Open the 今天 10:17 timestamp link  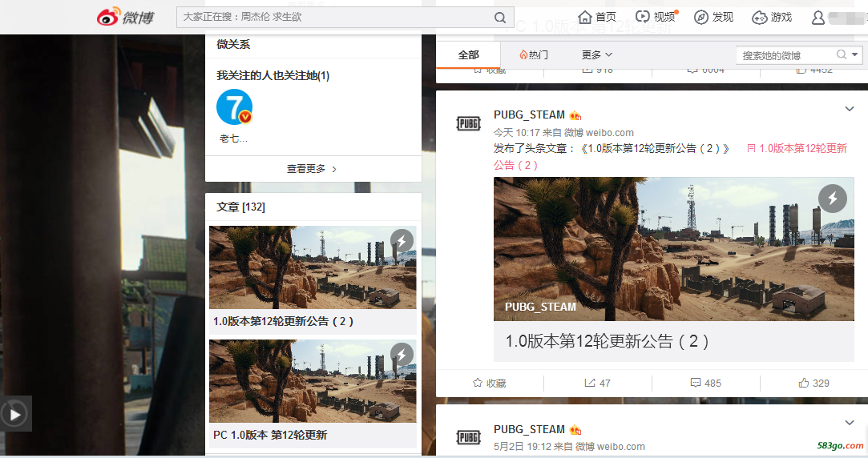516,133
